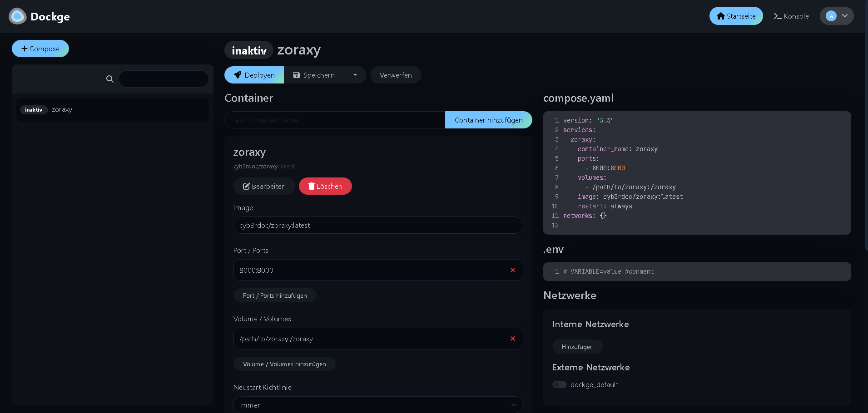
Task: Click the Dockge title text
Action: coord(50,17)
